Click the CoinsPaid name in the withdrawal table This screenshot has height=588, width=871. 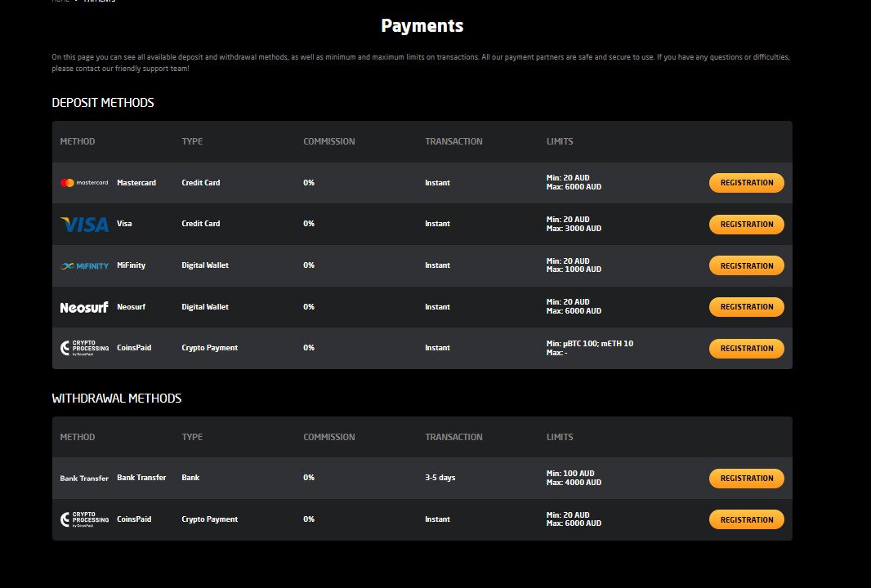click(x=134, y=519)
